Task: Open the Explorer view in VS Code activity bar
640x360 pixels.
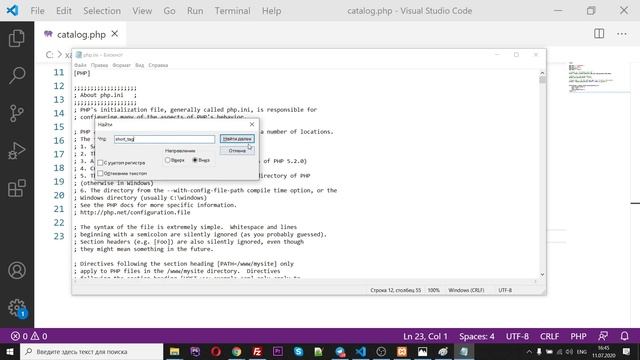Action: click(x=17, y=38)
